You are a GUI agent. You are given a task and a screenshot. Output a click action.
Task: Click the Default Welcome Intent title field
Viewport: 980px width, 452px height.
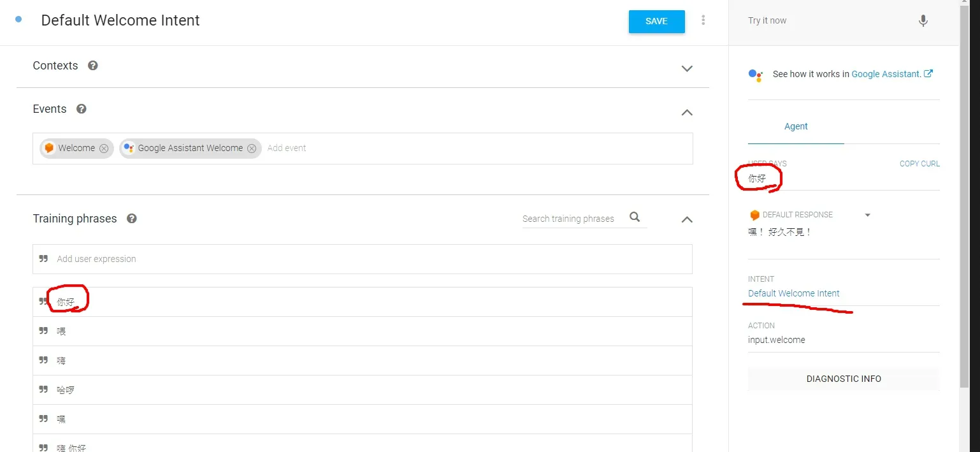tap(120, 20)
